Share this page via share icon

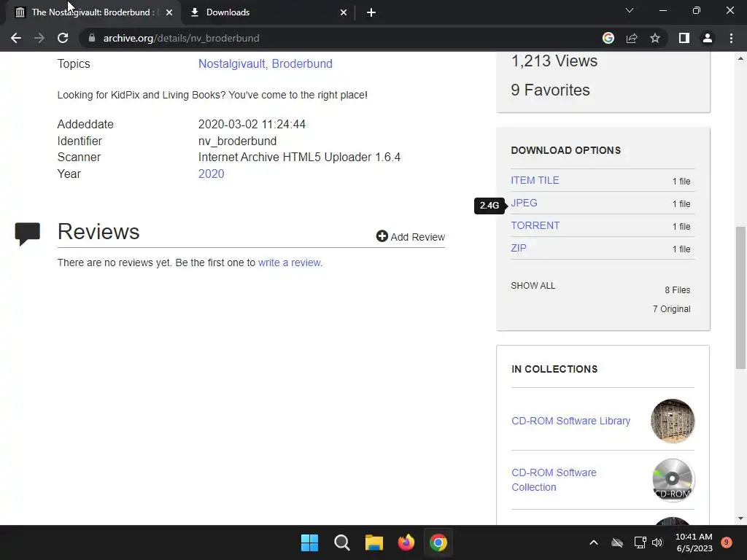[632, 38]
